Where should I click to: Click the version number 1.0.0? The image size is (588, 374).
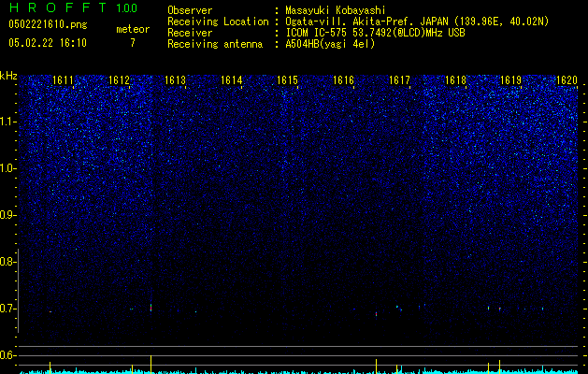pyautogui.click(x=127, y=8)
